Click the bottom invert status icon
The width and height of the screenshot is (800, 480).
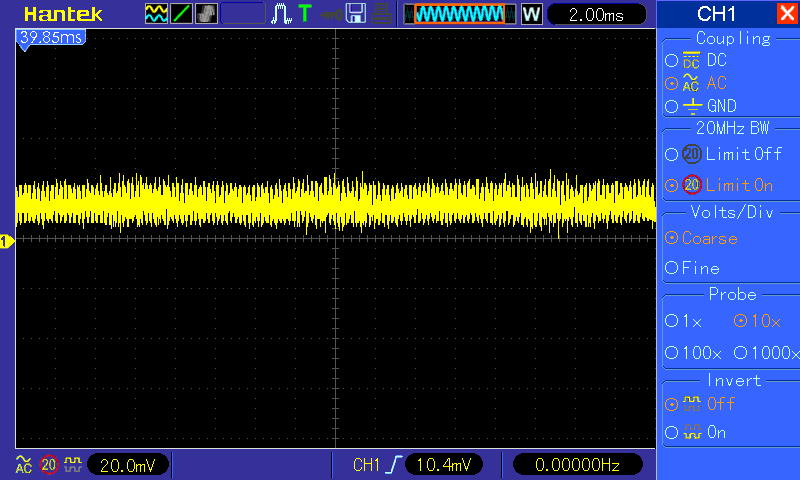click(x=73, y=464)
